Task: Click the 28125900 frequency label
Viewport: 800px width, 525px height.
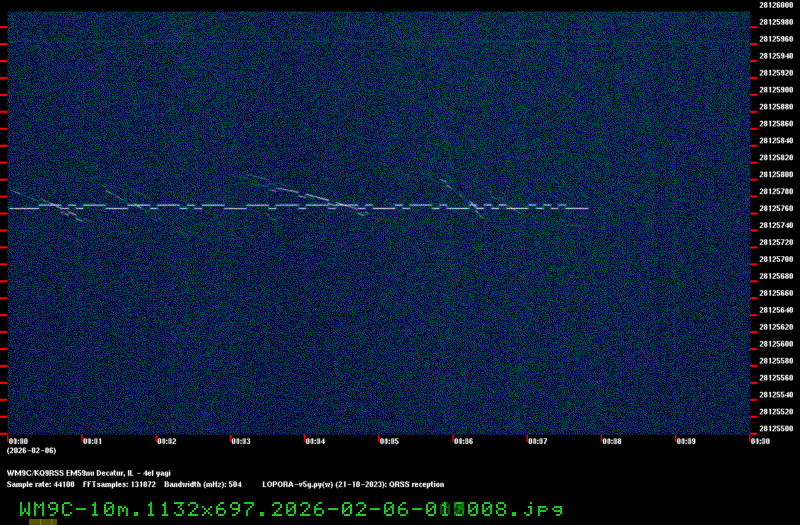Action: click(x=776, y=90)
